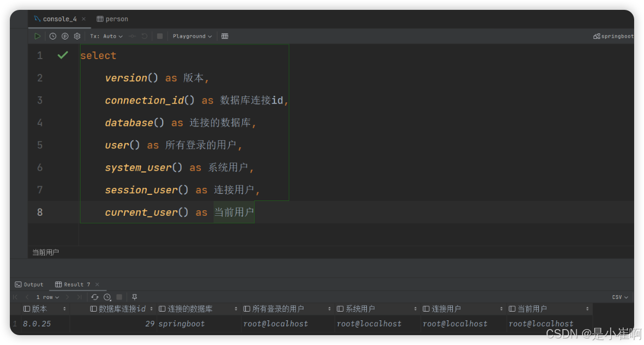The height and width of the screenshot is (345, 644).
Task: Open the Tx: Auto transaction mode dropdown
Action: click(x=106, y=36)
